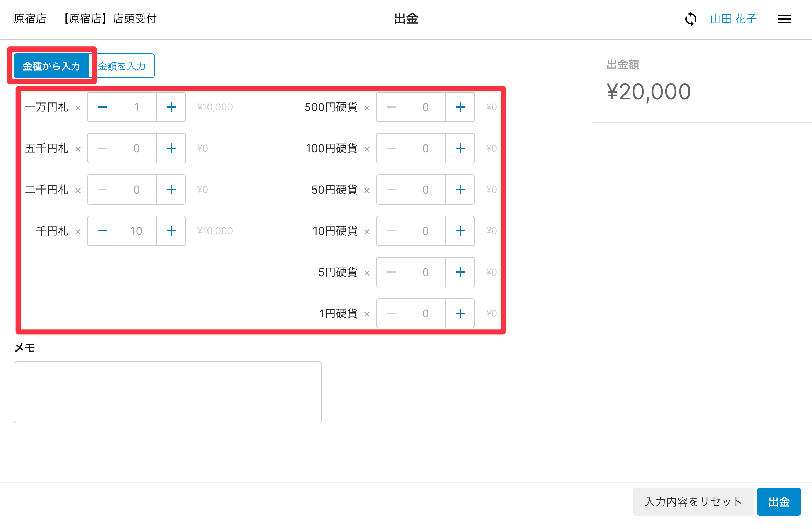Decrease 千円札 count with minus
Screen dimensions: 812x529
(102, 231)
